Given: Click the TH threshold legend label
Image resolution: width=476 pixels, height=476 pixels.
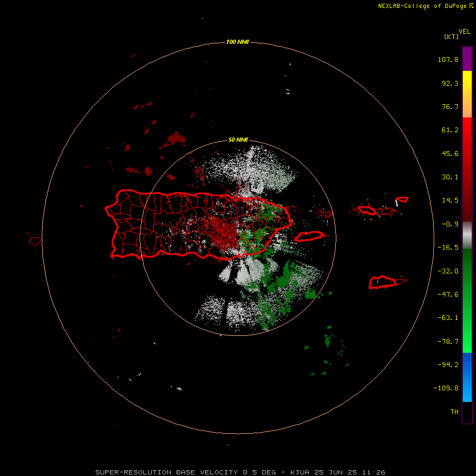Looking at the screenshot, I should coord(454,411).
